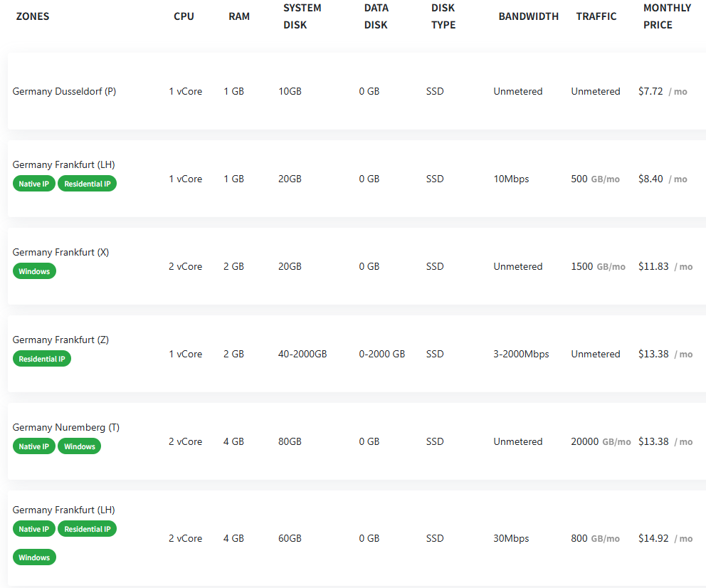Click Residential IP tag under Frankfurt (Z)
This screenshot has width=706, height=588.
coord(42,359)
